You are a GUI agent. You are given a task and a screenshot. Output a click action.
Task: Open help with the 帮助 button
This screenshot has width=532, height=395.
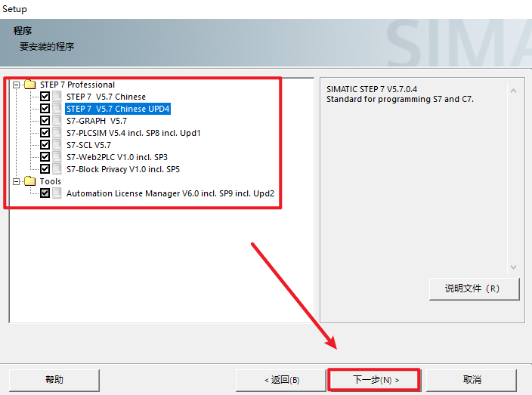54,380
